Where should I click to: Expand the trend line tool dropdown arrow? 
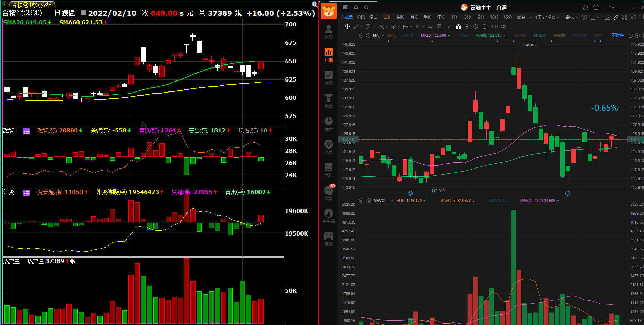click(361, 26)
